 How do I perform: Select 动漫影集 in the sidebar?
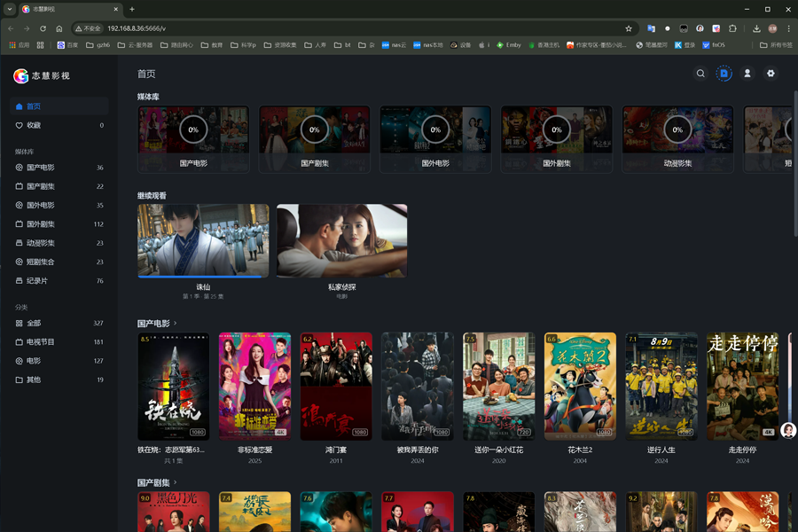[59, 243]
